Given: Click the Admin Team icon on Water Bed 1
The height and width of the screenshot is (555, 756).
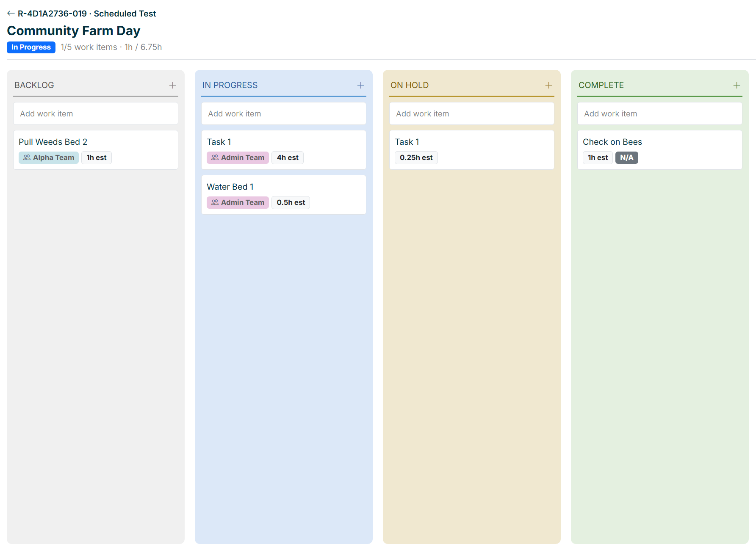Looking at the screenshot, I should 215,202.
